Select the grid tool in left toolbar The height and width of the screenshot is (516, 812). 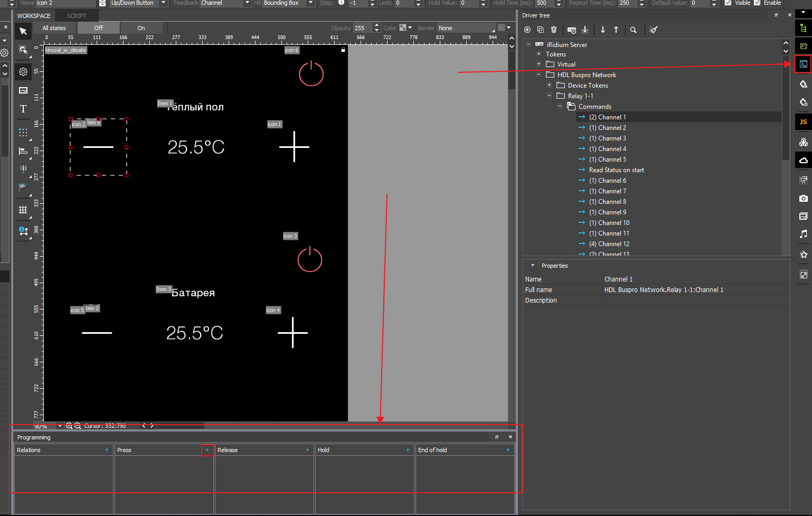[x=23, y=210]
